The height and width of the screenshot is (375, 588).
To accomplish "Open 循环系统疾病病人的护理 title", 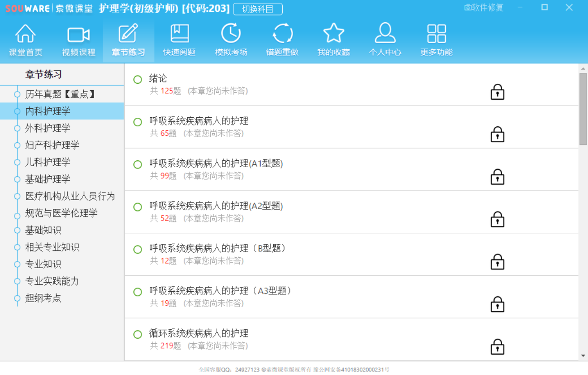I will [x=199, y=333].
